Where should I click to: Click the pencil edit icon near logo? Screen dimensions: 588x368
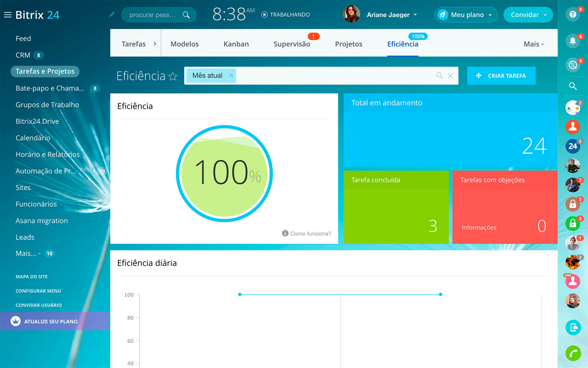112,14
